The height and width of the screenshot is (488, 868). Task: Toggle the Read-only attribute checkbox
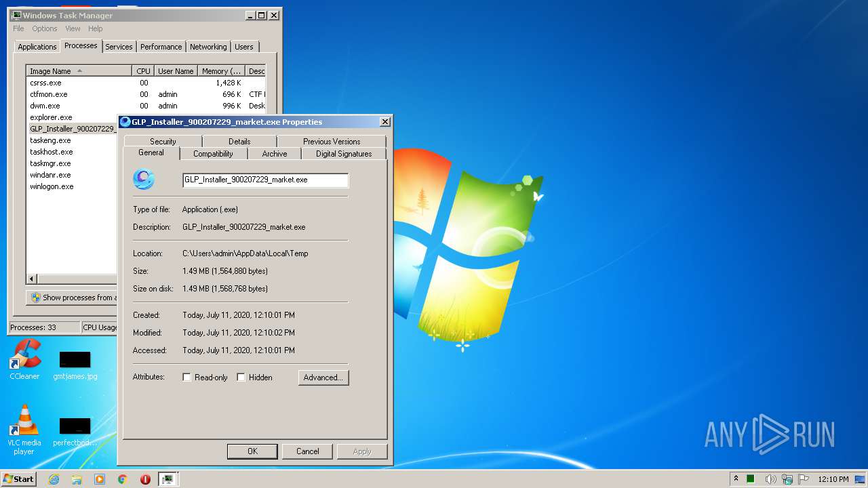(187, 378)
